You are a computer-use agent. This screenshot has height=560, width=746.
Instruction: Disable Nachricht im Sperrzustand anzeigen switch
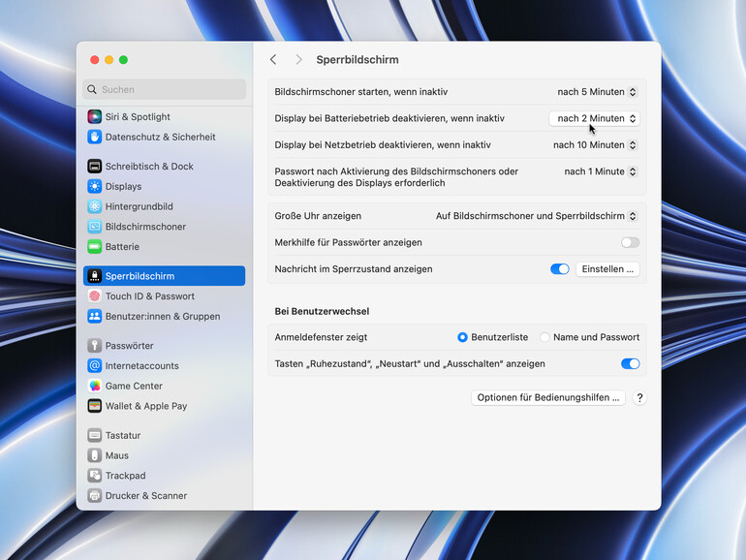[x=559, y=268]
